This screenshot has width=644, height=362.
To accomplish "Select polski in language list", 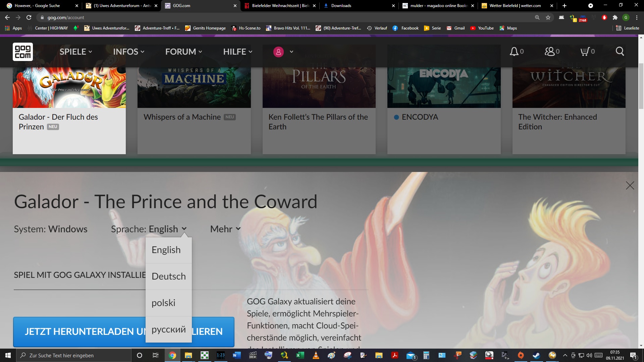I will pos(169,303).
